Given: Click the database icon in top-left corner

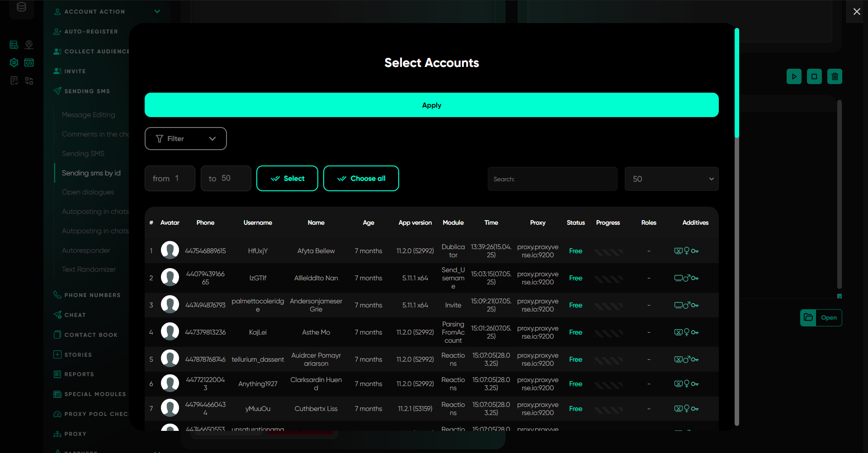Looking at the screenshot, I should [21, 7].
